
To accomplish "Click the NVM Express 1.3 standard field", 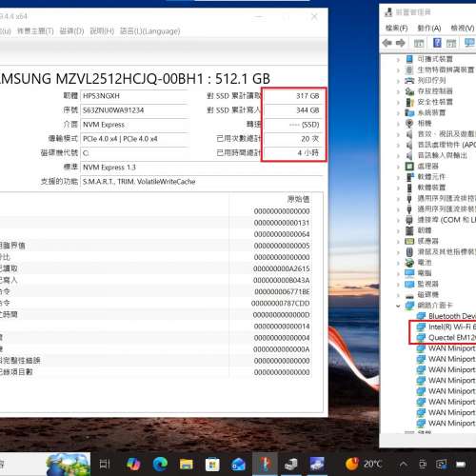I will [202, 168].
